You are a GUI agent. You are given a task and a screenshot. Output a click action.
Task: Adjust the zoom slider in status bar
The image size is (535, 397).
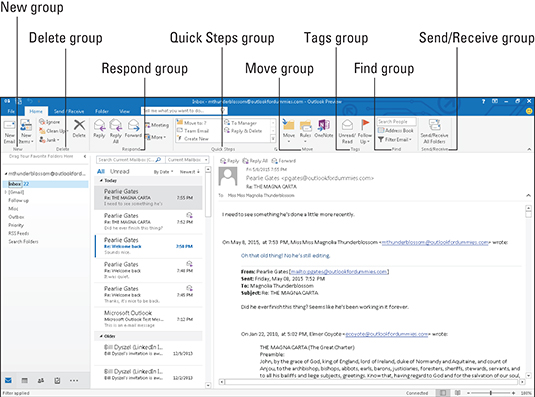[x=491, y=393]
